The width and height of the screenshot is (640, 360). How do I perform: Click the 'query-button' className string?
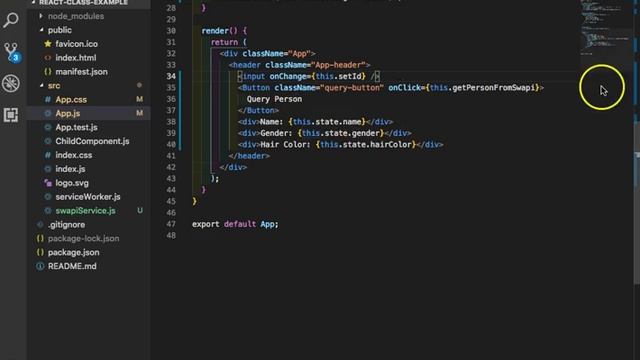click(x=352, y=88)
